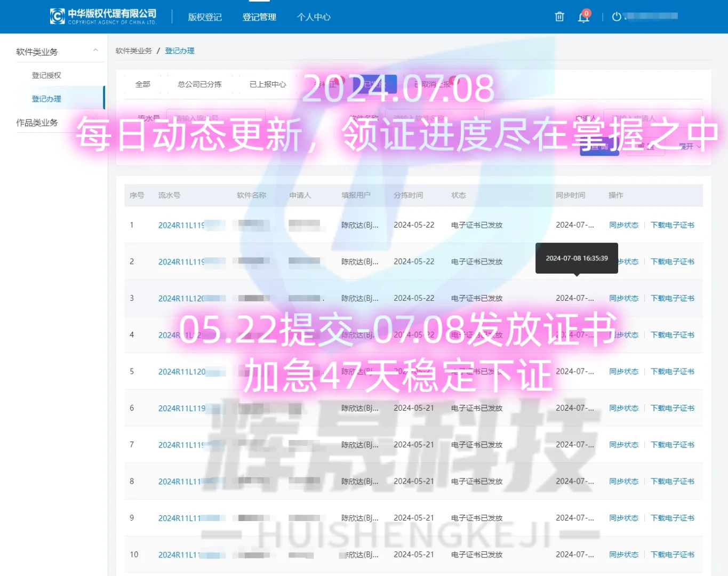728x576 pixels.
Task: Switch to the 总公司已分拣 tab
Action: pyautogui.click(x=199, y=84)
